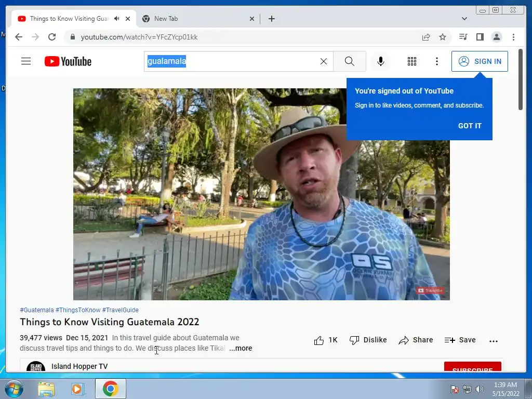Open system volume speaker in tray
The height and width of the screenshot is (399, 532).
tap(480, 389)
